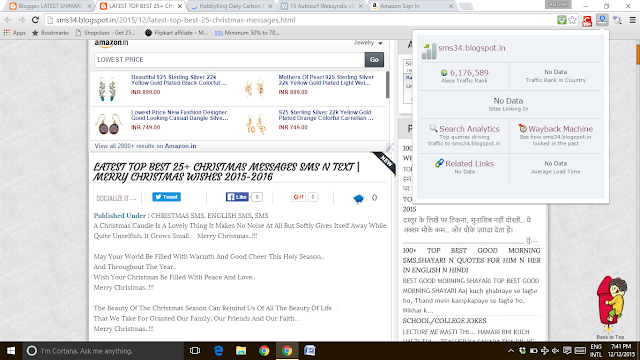Viewport: 640px width, 360px height.
Task: Click the volume icon in system tray
Action: [x=555, y=351]
